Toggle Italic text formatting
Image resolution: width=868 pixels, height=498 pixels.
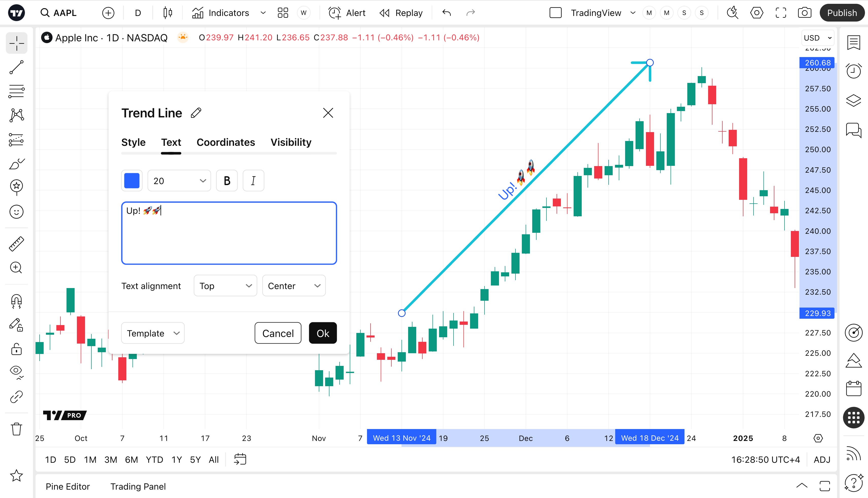point(253,181)
